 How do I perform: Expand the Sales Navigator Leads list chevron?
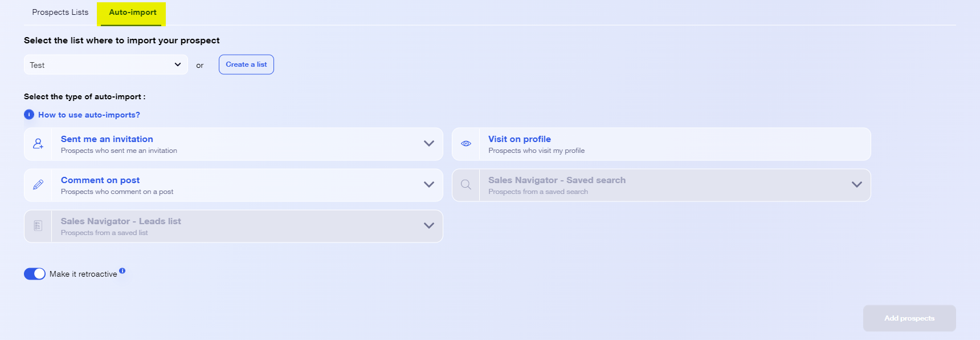click(x=429, y=226)
